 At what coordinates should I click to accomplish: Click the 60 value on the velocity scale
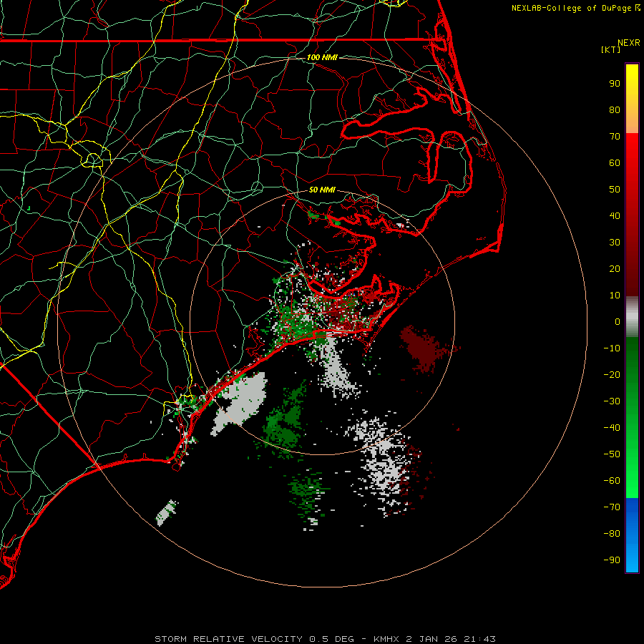(x=615, y=162)
